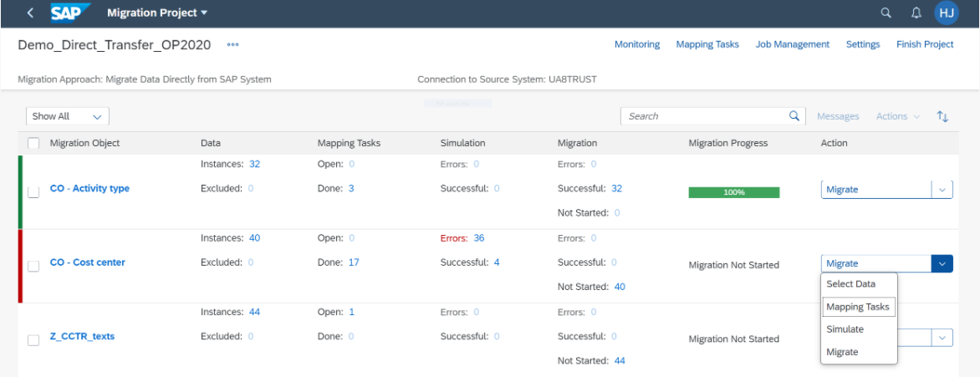The width and height of the screenshot is (980, 377).
Task: Click into the table Search input field
Action: point(702,116)
